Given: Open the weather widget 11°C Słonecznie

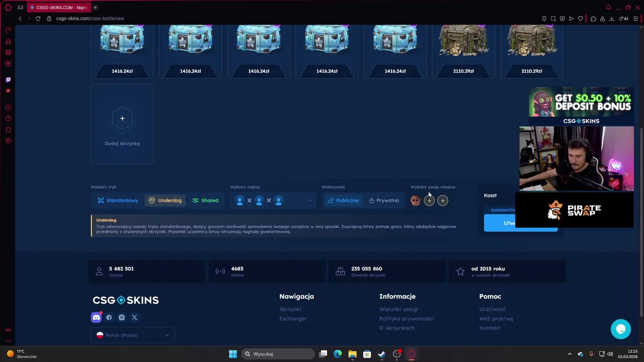Looking at the screenshot, I should (x=21, y=354).
